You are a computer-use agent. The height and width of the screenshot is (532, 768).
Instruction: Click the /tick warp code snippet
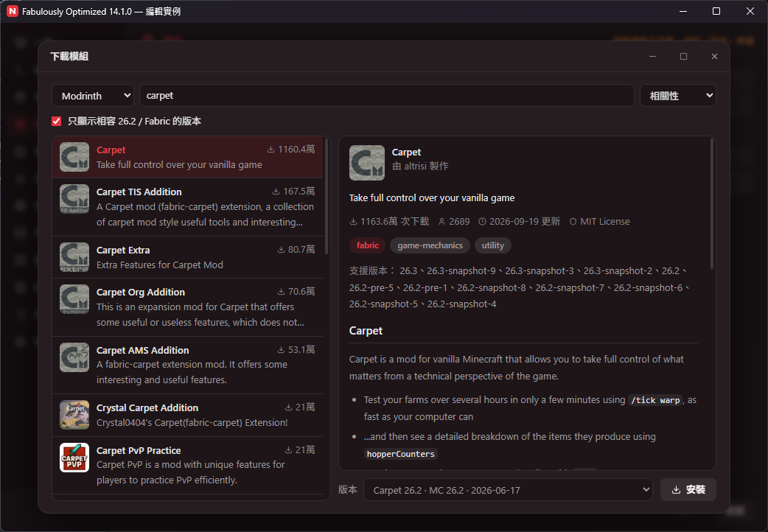click(655, 400)
